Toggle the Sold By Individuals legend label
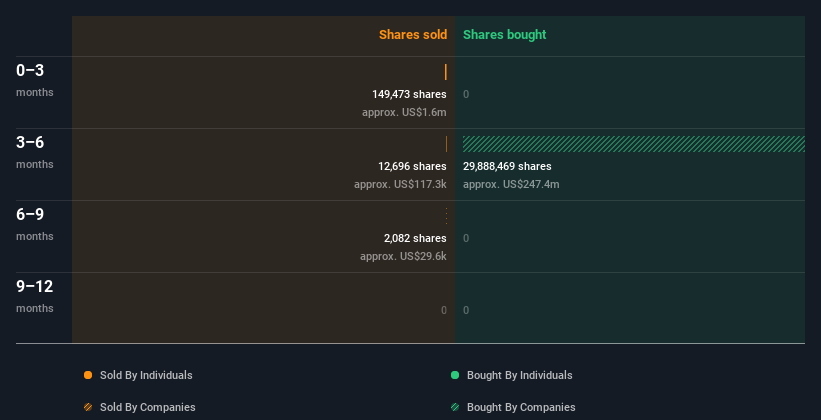This screenshot has width=821, height=420. 146,375
